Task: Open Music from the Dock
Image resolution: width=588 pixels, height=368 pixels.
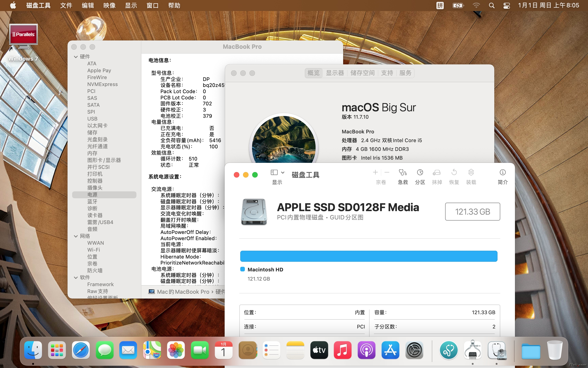Action: pyautogui.click(x=343, y=350)
